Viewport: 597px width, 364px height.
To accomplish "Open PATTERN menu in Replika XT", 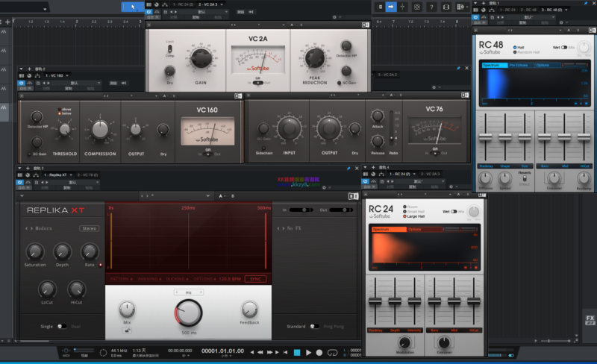I will tap(122, 279).
